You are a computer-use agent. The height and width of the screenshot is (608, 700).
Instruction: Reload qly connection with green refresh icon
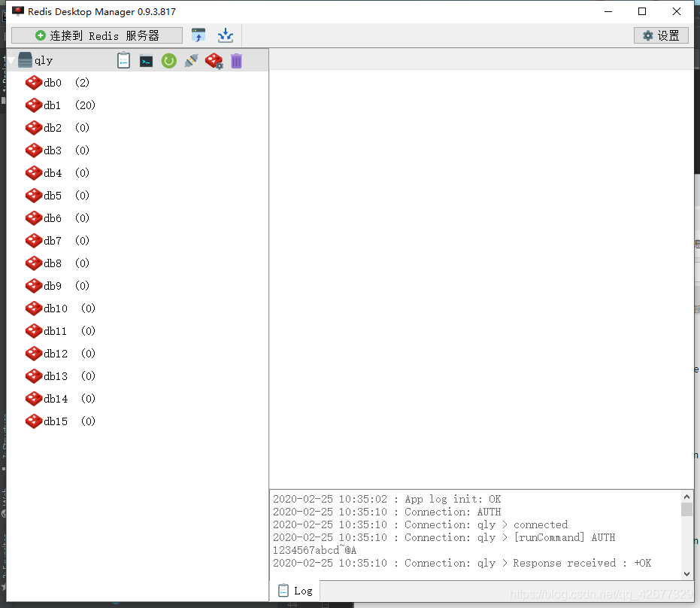(168, 61)
